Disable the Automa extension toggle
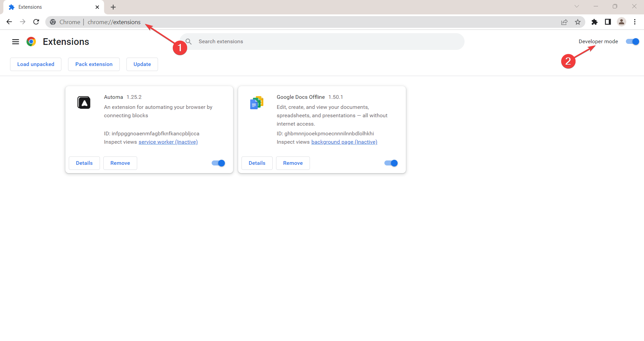 pyautogui.click(x=218, y=163)
